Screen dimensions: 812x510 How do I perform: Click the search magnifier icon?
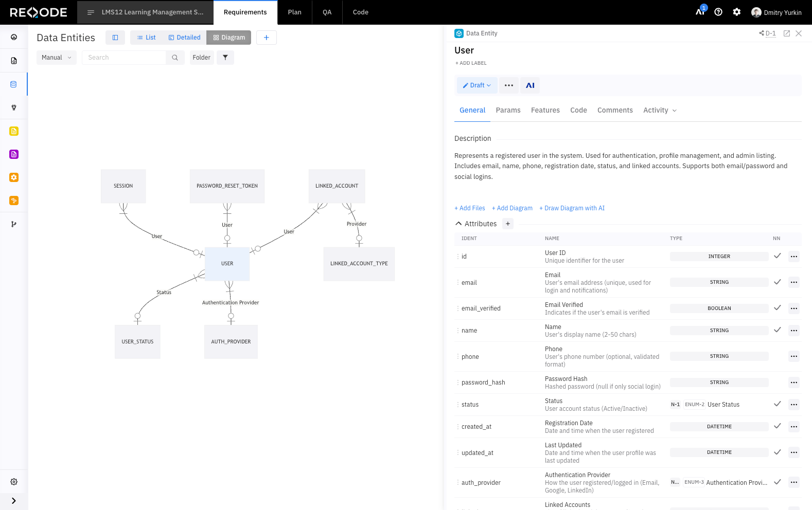coord(175,58)
